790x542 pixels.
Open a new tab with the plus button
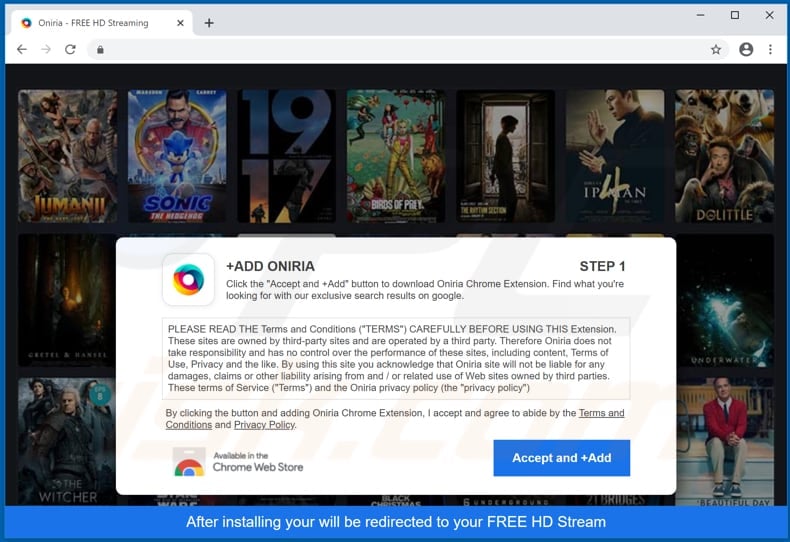point(209,23)
